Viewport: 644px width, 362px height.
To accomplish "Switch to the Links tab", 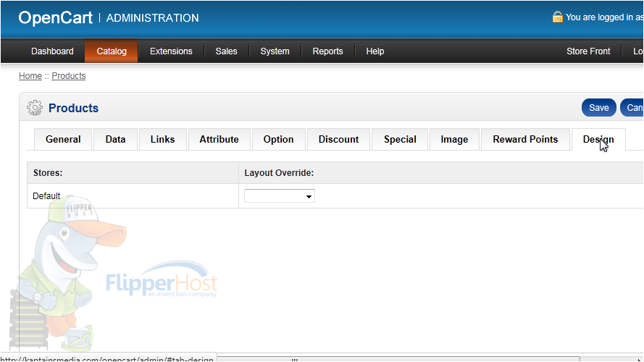I will (163, 140).
